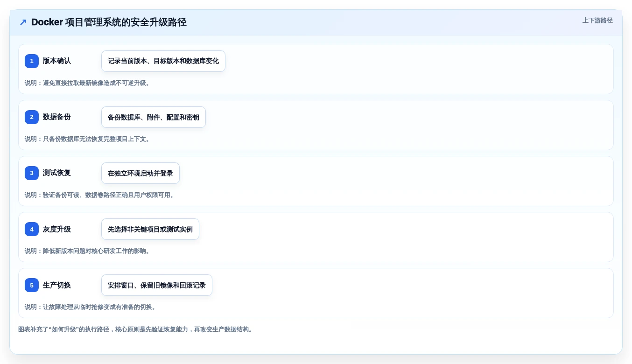This screenshot has height=364, width=632.
Task: Click the 在独立环境启动并登录 box
Action: [140, 173]
